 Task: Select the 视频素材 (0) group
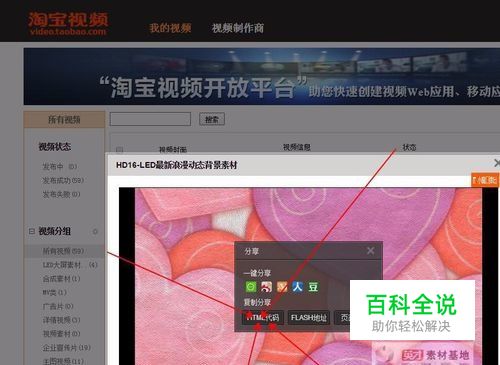(x=61, y=334)
